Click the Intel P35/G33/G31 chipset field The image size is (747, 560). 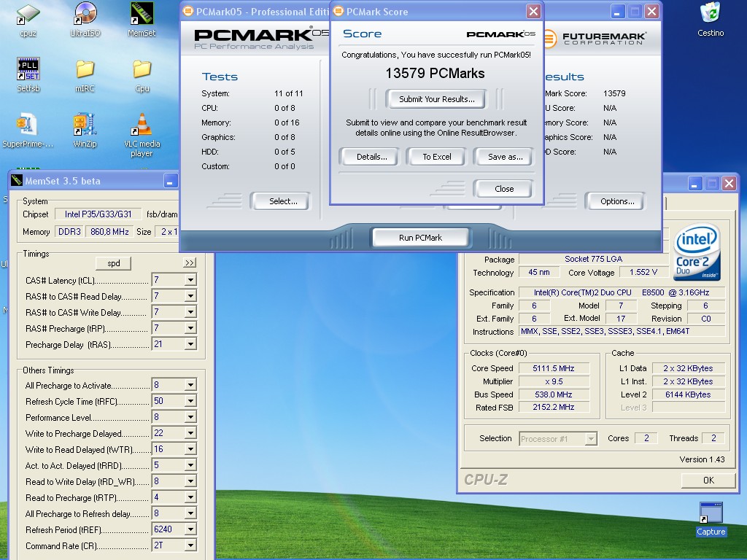(98, 214)
